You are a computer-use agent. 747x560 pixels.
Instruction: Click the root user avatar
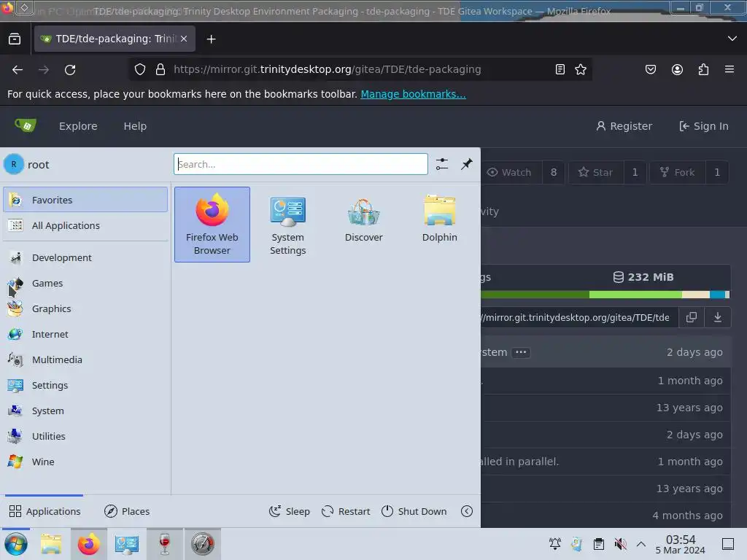pyautogui.click(x=13, y=164)
